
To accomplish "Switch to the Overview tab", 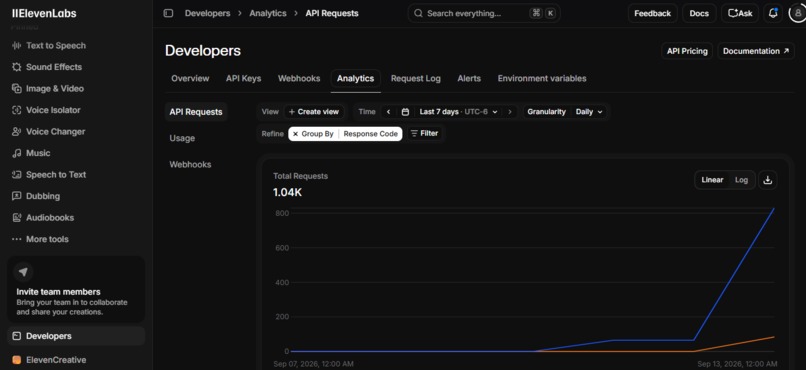I will (190, 79).
